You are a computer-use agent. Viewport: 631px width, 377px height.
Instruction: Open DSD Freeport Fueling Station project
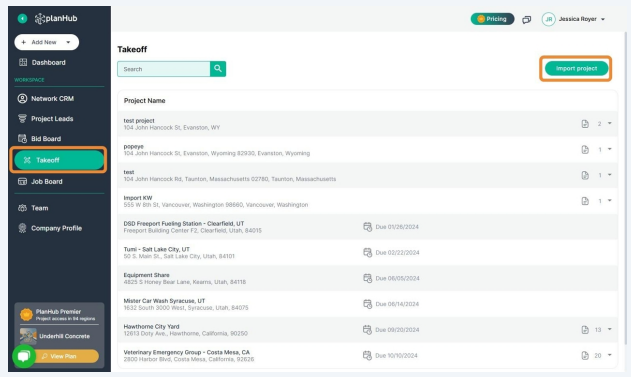pyautogui.click(x=367, y=227)
